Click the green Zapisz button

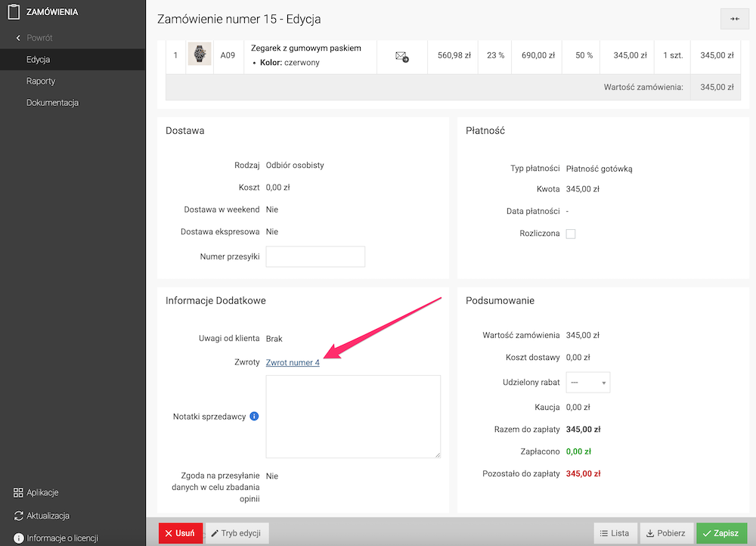pos(721,533)
